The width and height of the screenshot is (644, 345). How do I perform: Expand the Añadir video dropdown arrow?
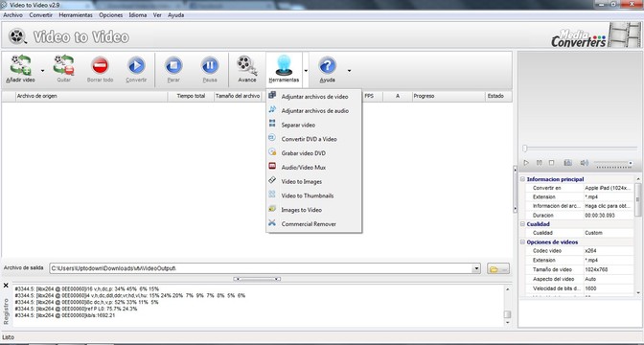coord(42,70)
